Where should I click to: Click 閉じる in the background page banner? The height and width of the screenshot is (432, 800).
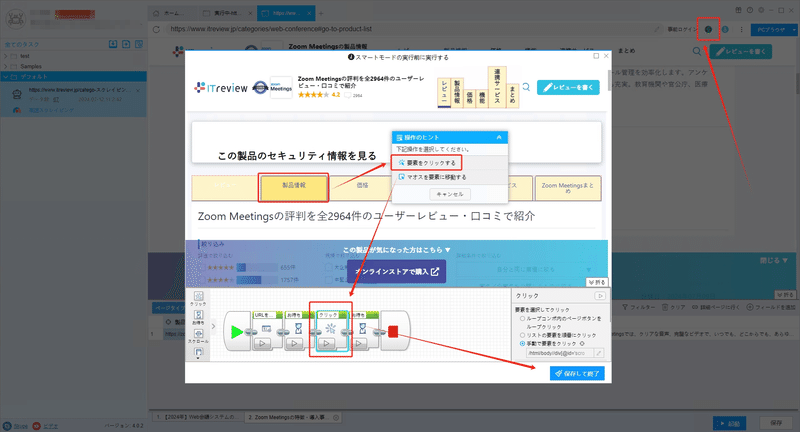click(773, 260)
